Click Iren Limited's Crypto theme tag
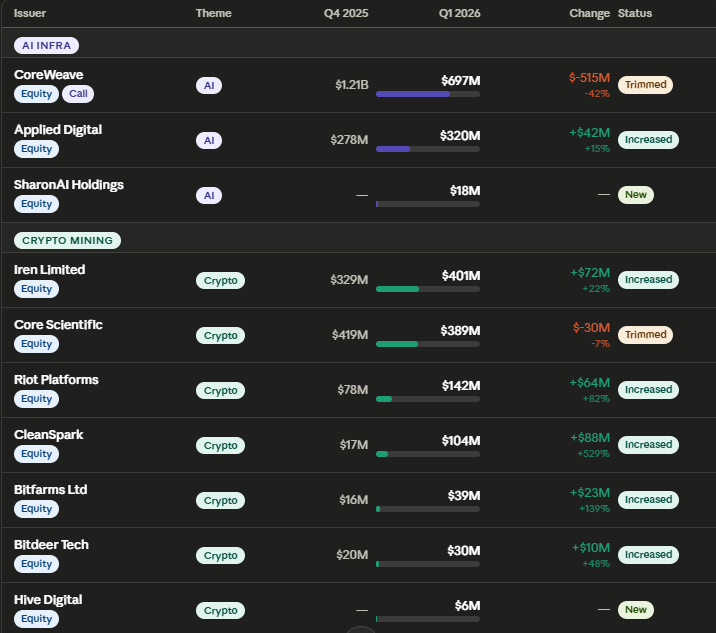This screenshot has width=716, height=633. click(221, 280)
